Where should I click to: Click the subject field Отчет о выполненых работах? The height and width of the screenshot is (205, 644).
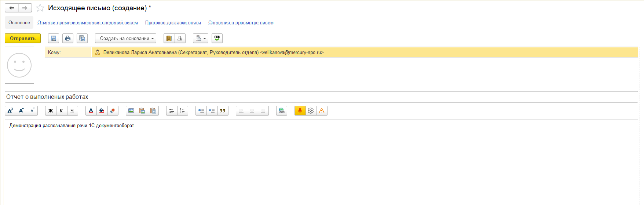[321, 97]
